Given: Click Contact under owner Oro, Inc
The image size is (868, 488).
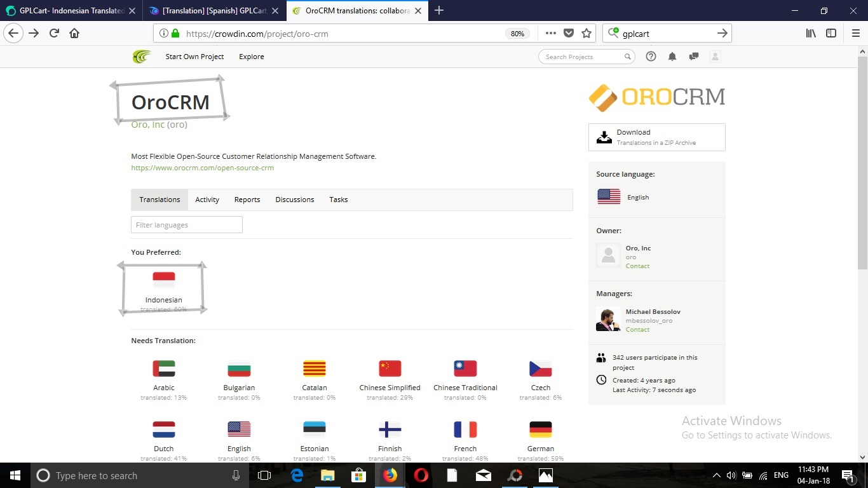Looking at the screenshot, I should (x=637, y=266).
